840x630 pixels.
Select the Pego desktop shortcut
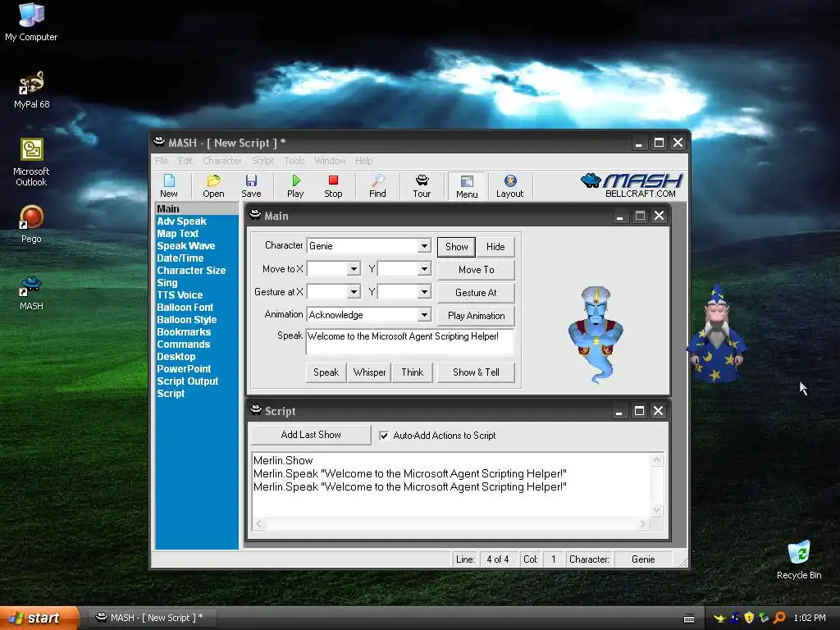[31, 225]
